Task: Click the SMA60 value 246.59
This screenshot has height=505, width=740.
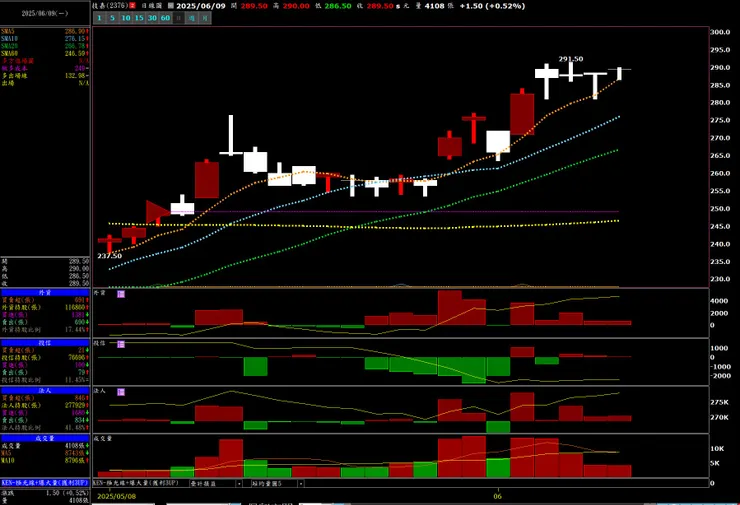Action: [x=75, y=53]
